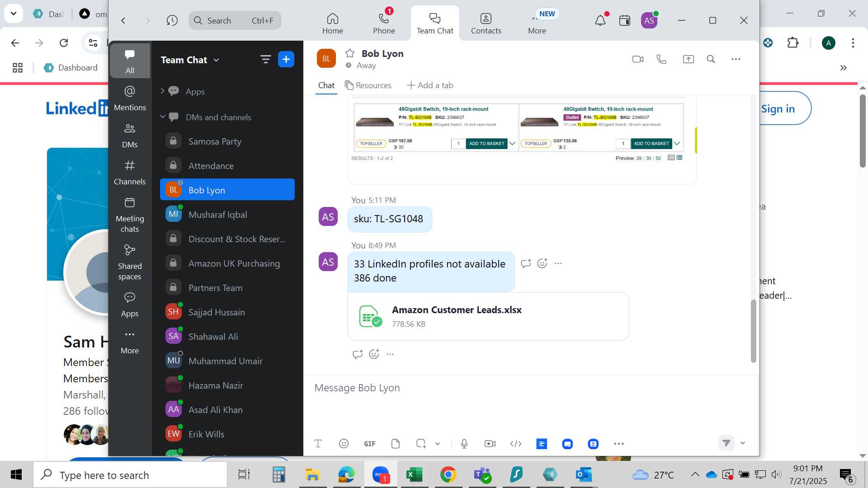Open send options dropdown arrow
Viewport: 868px width, 488px height.
(742, 443)
